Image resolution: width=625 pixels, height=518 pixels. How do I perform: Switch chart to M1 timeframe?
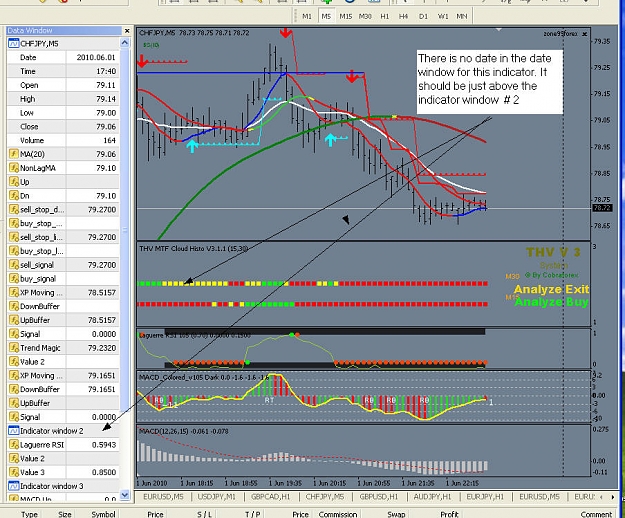(x=307, y=16)
